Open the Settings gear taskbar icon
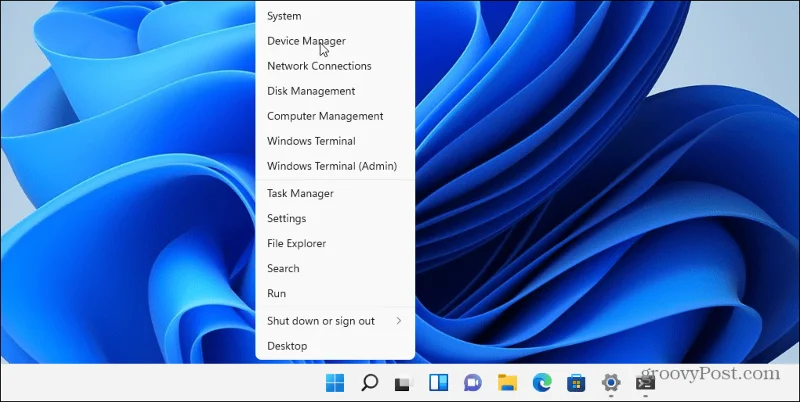 click(611, 383)
